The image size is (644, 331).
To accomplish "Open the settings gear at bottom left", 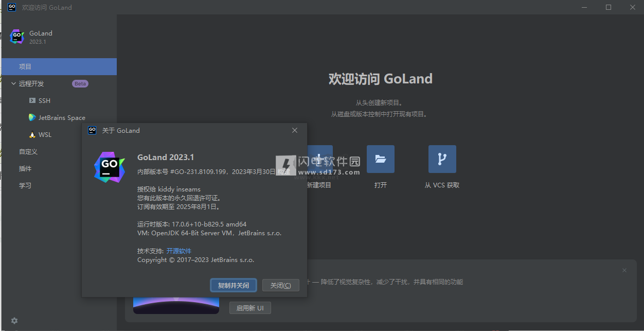I will click(x=14, y=320).
